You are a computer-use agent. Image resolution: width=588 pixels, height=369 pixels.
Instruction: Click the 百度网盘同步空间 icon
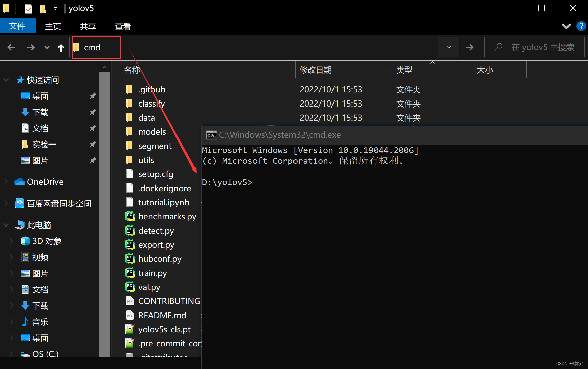pyautogui.click(x=20, y=203)
